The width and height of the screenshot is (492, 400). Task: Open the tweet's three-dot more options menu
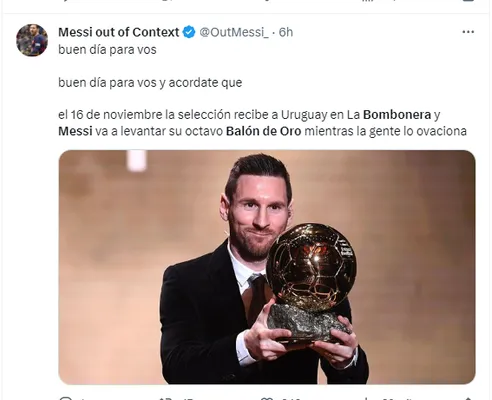(468, 32)
